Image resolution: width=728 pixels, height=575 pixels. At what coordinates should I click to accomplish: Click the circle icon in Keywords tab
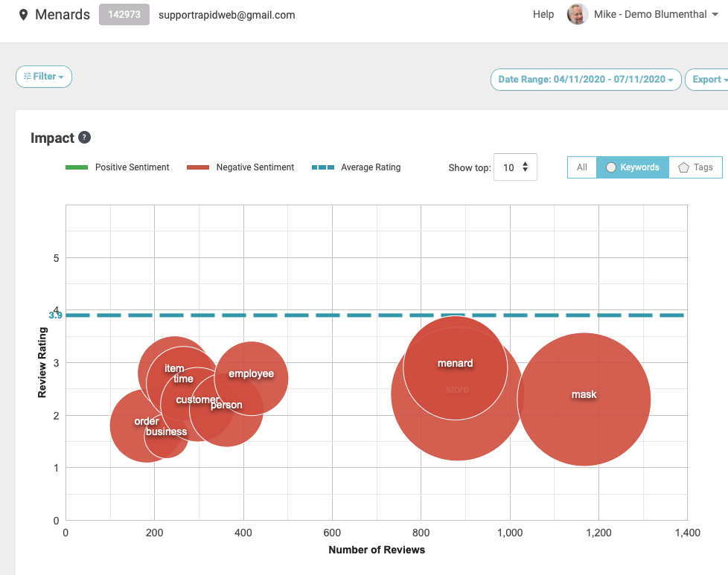coord(611,167)
